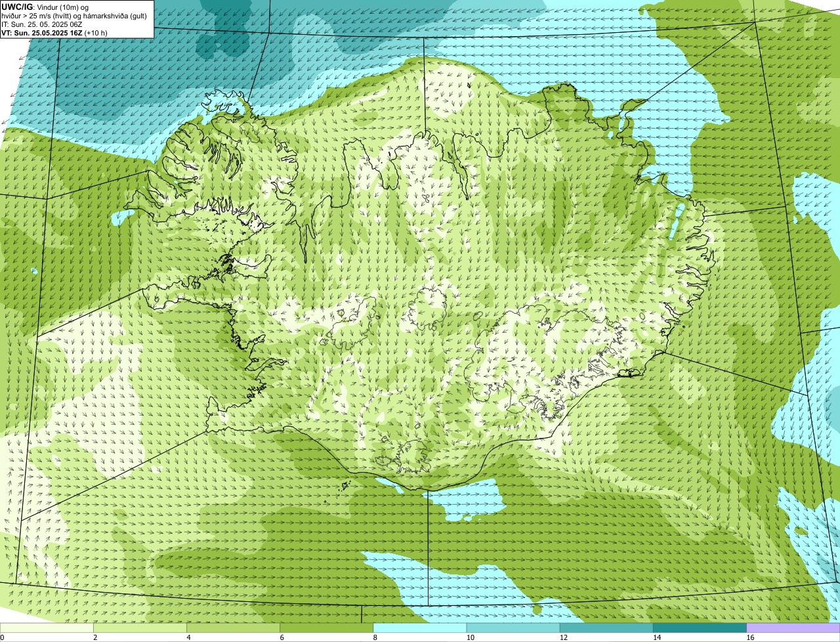The width and height of the screenshot is (840, 642).
Task: Click the scale label '4'
Action: coord(188,637)
